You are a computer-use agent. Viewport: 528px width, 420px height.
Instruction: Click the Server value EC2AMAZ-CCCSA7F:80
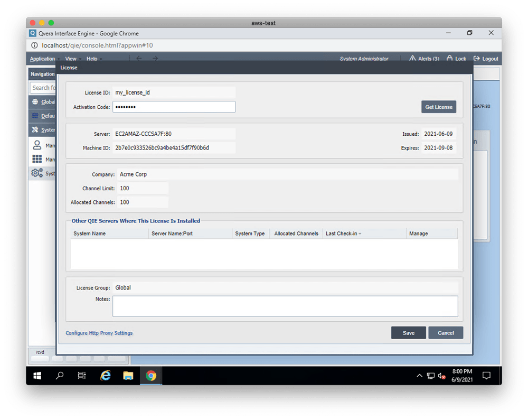174,134
